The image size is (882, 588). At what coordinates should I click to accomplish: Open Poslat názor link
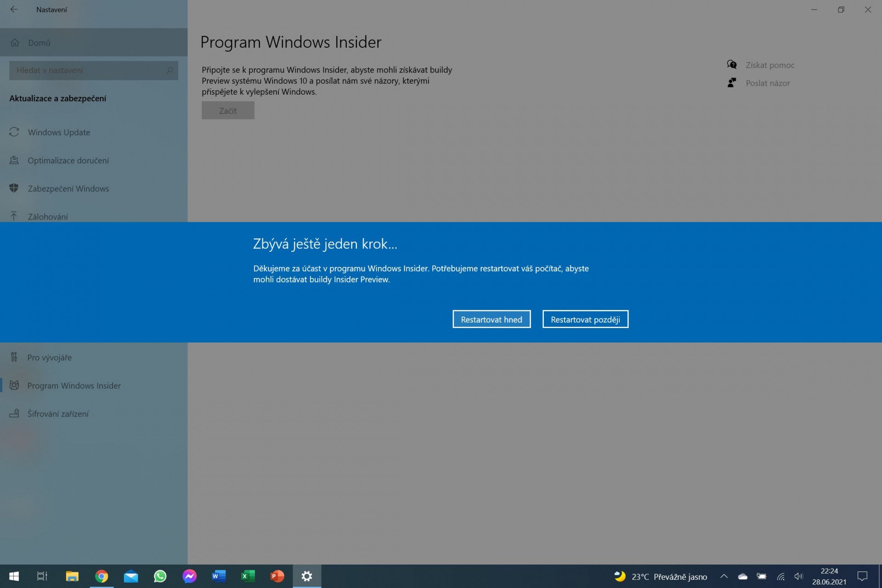(x=768, y=83)
